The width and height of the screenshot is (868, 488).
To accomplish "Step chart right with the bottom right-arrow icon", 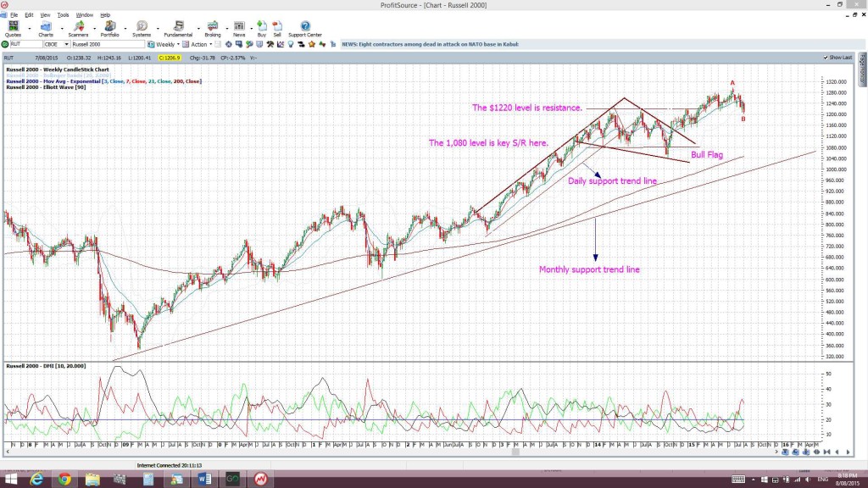I will tap(848, 452).
